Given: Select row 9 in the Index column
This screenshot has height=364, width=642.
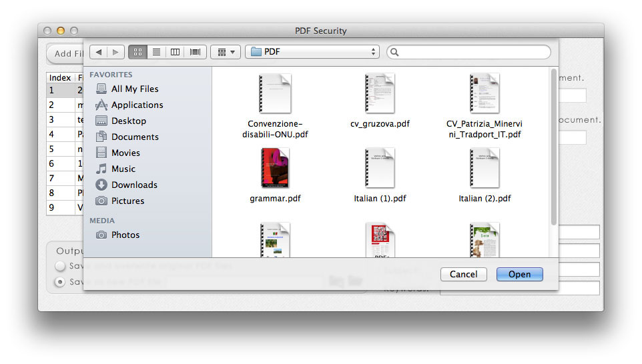Looking at the screenshot, I should coord(61,207).
